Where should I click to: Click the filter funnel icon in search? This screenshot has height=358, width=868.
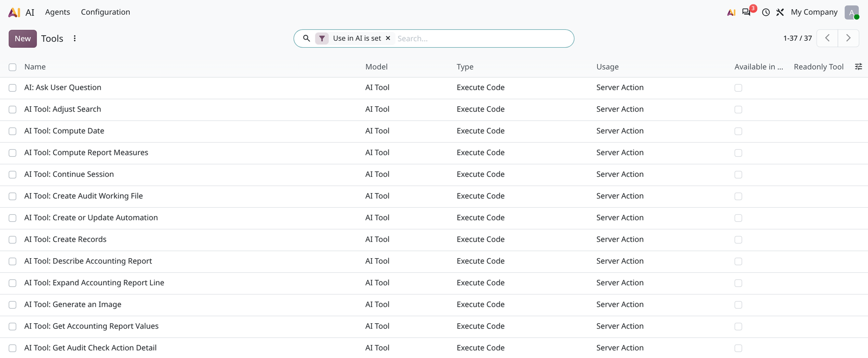click(322, 39)
